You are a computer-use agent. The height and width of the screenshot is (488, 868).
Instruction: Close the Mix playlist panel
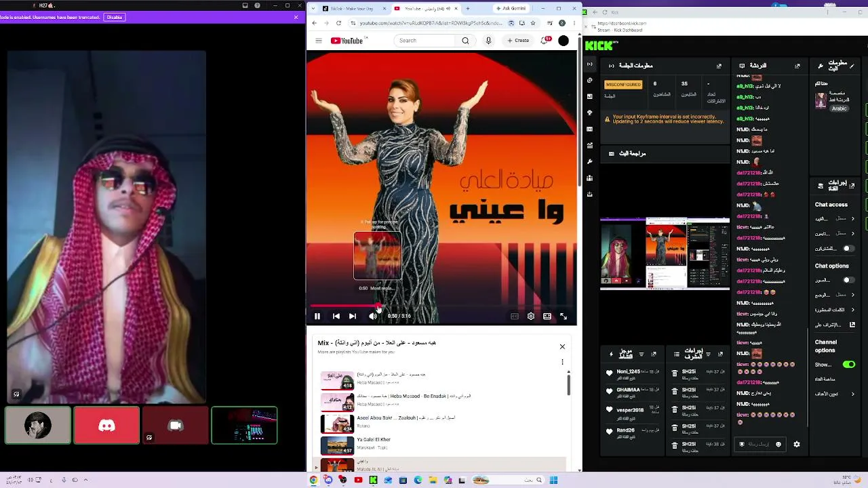click(562, 346)
